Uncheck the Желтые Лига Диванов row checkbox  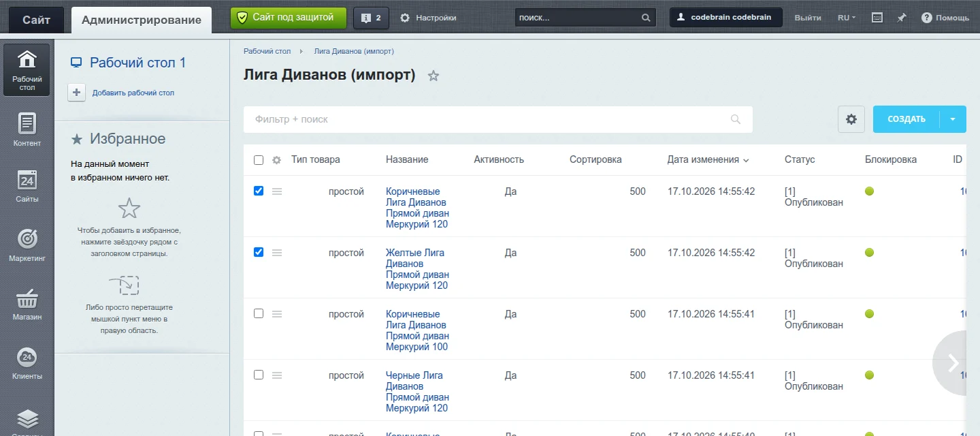(259, 252)
